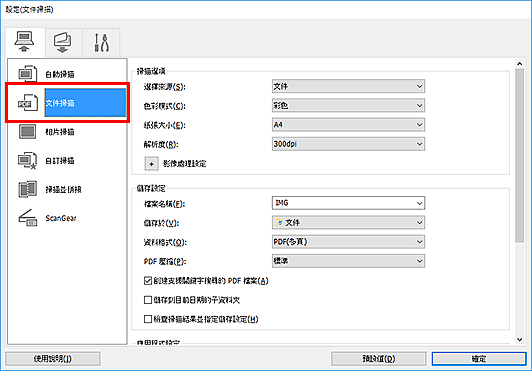Image resolution: width=532 pixels, height=371 pixels.
Task: Open the 色彩模式 color mode dropdown
Action: point(348,106)
